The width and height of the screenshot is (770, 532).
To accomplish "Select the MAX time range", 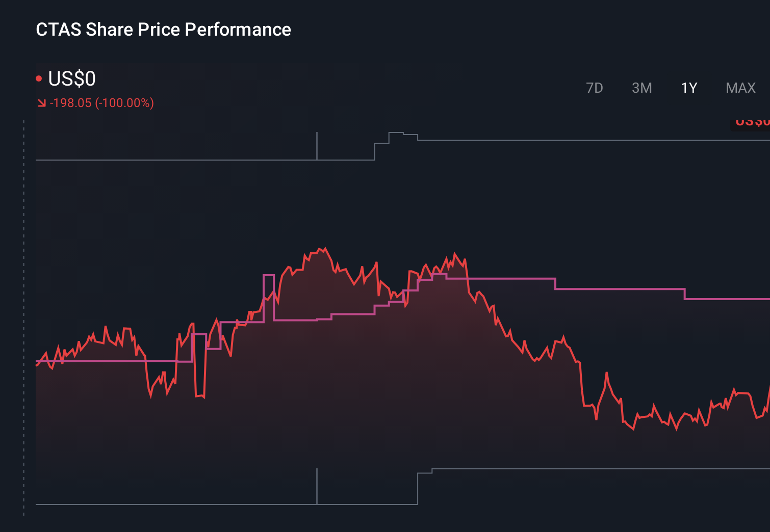I will (x=740, y=88).
